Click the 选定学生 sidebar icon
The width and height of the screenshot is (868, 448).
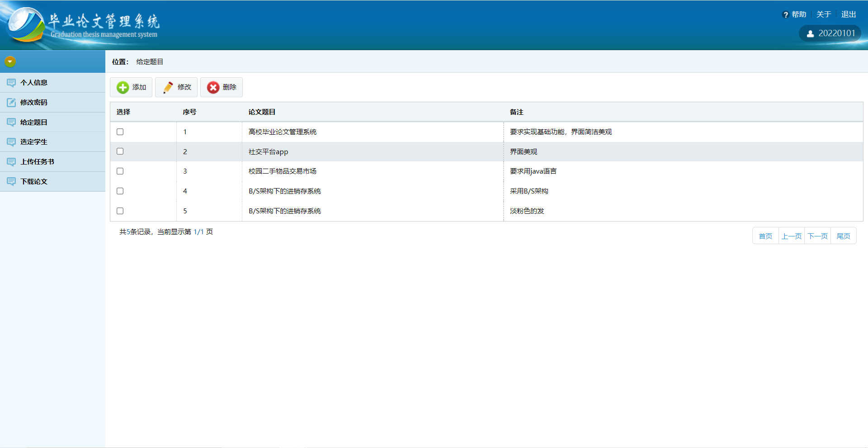click(11, 142)
